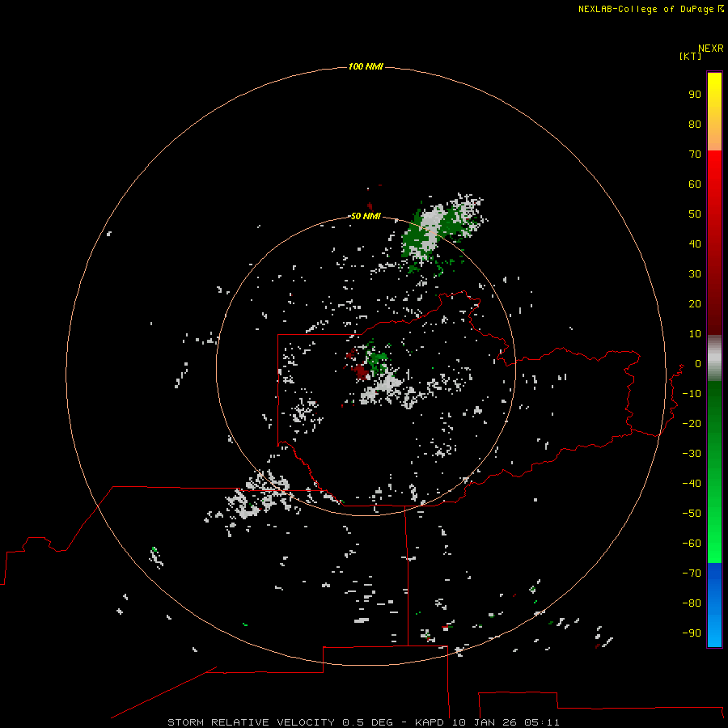Viewport: 728px width, 728px height.
Task: Pick the dark blue band beside -70
Action: pos(714,574)
